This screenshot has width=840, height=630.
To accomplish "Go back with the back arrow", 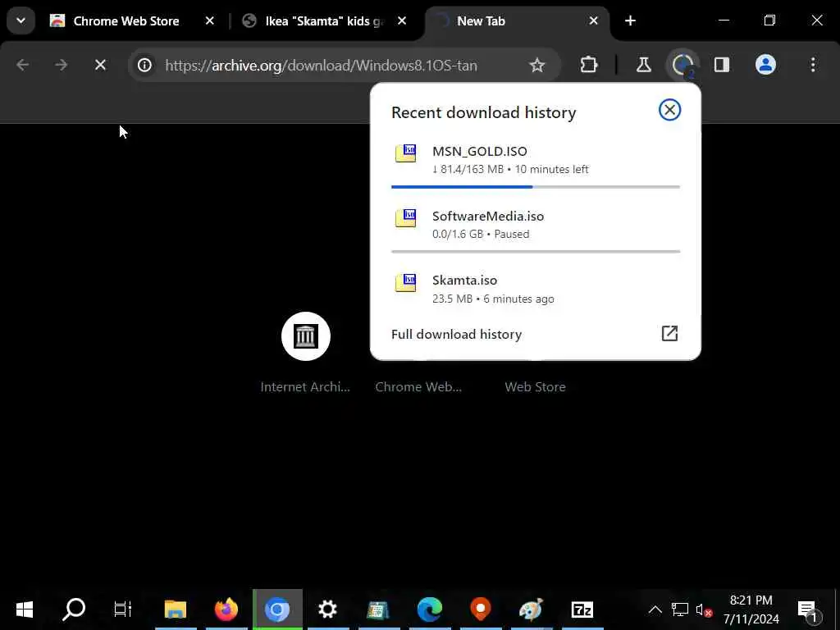I will 22,66.
